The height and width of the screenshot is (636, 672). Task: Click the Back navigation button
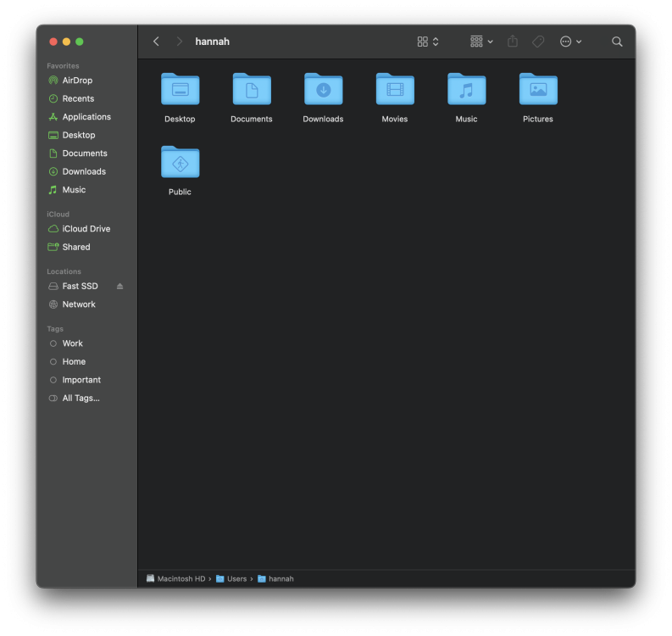tap(156, 42)
